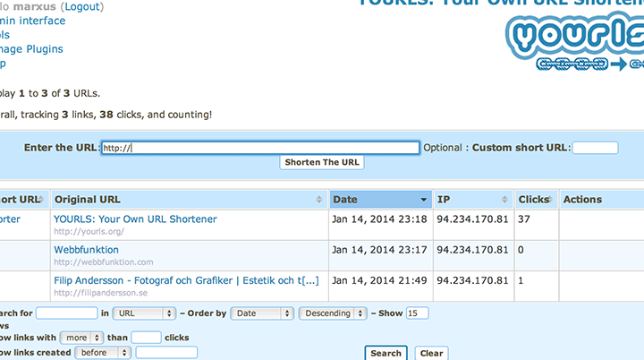Sort by Original URL column arrows

[x=319, y=200]
